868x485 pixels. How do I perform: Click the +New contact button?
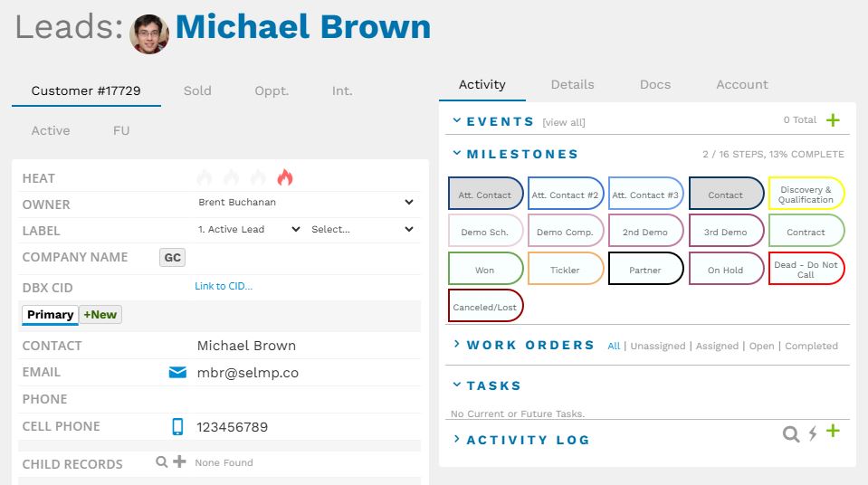100,315
